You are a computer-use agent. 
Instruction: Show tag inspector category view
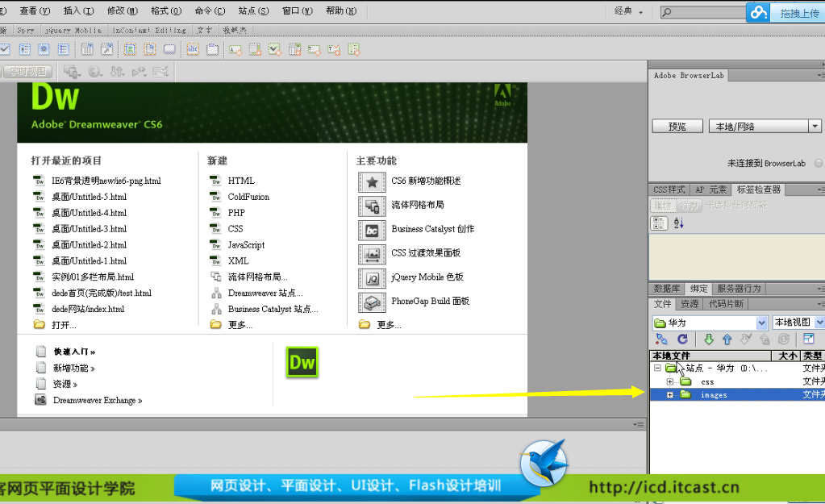(x=659, y=223)
